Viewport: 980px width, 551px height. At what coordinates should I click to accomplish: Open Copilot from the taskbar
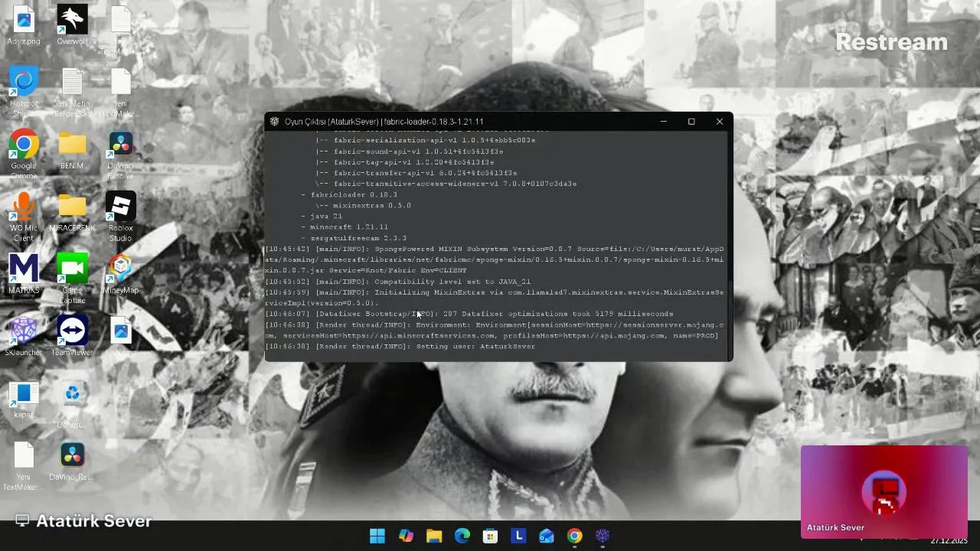click(406, 536)
